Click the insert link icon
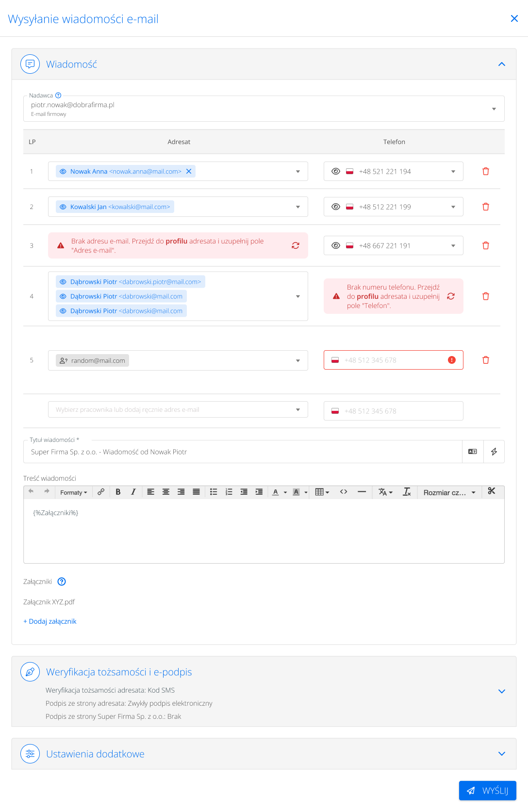 pos(101,492)
